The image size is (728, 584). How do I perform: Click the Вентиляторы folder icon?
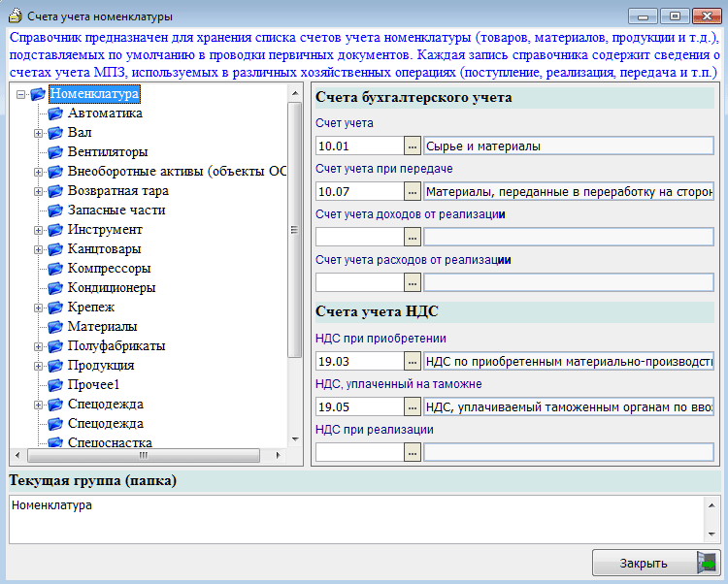(x=55, y=152)
